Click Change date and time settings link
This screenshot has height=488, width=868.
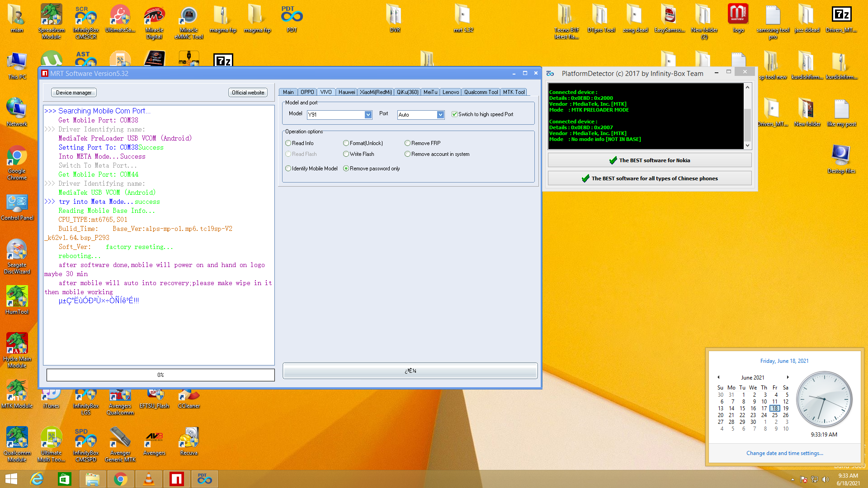coord(784,453)
